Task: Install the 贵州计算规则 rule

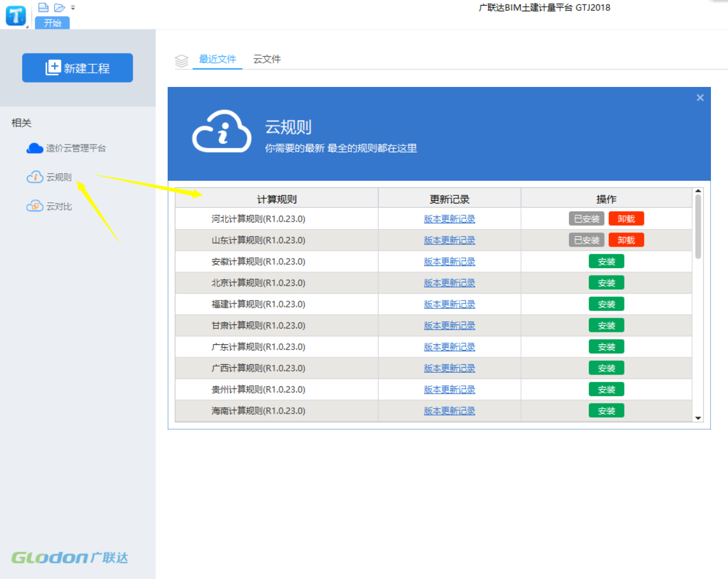Action: pos(606,389)
